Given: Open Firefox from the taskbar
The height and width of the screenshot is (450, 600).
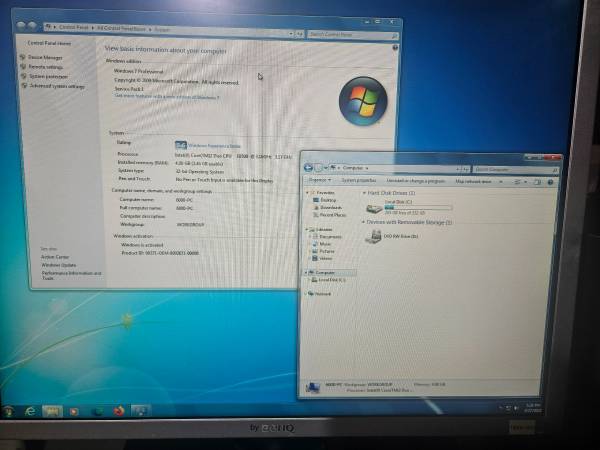Looking at the screenshot, I should 118,410.
